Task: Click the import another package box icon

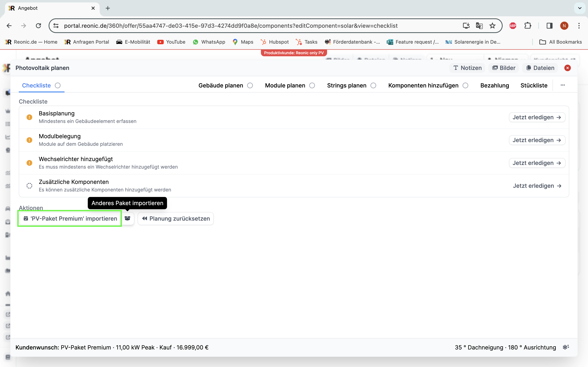Action: click(x=128, y=218)
